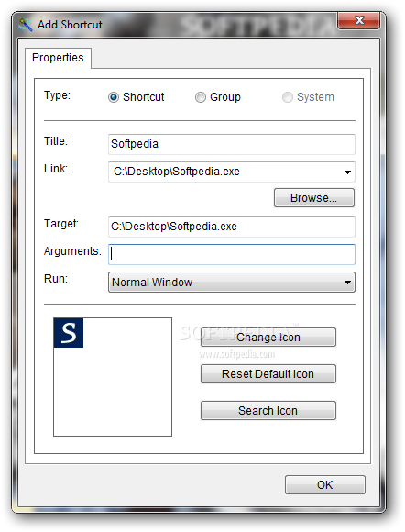Image resolution: width=405 pixels, height=532 pixels.
Task: Click the Arguments: label
Action: pos(72,251)
